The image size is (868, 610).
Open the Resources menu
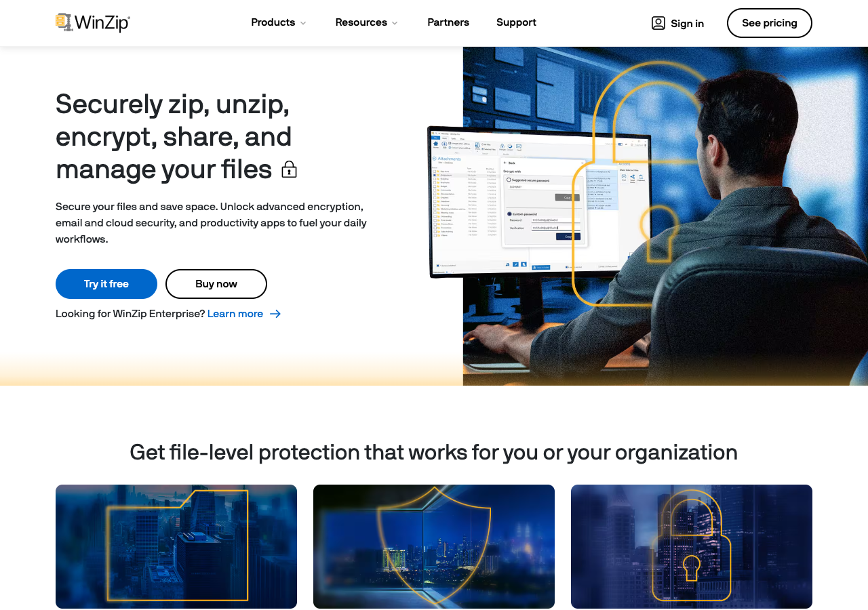[x=361, y=22]
